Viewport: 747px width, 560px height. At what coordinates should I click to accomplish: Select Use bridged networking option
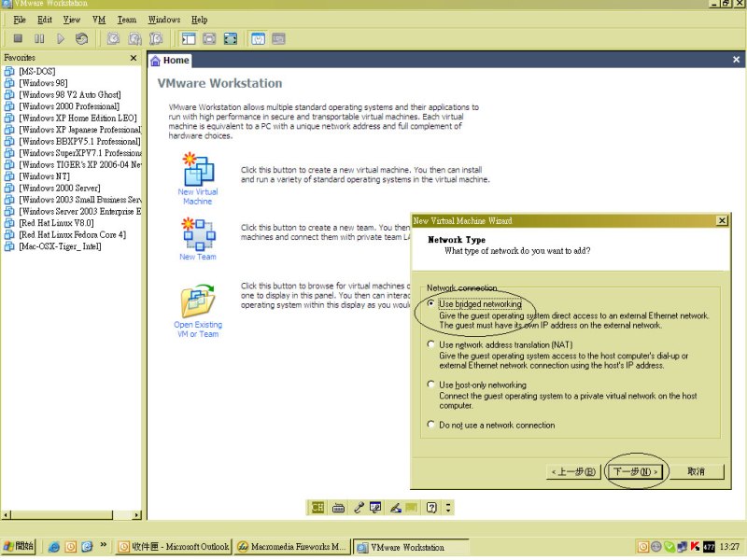[x=431, y=303]
